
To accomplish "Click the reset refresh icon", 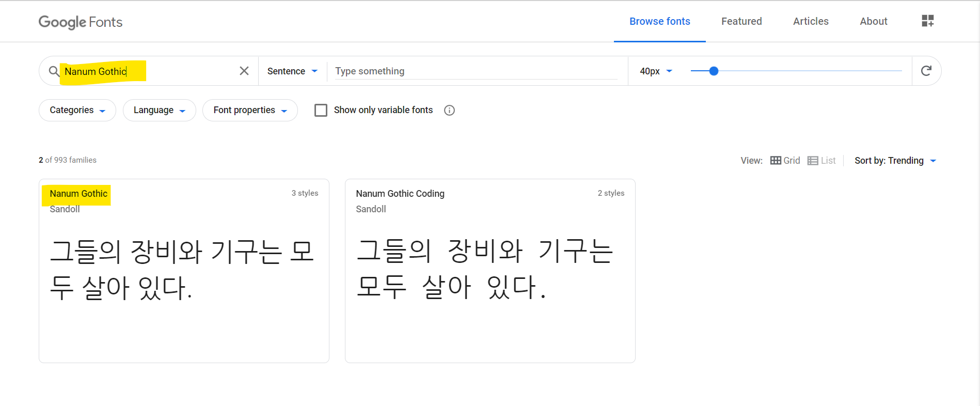I will [x=926, y=71].
